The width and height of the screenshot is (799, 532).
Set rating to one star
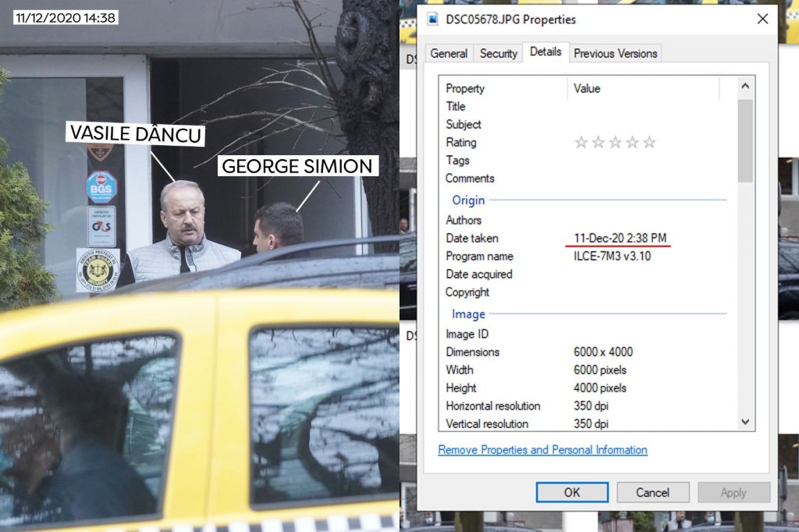pyautogui.click(x=581, y=143)
